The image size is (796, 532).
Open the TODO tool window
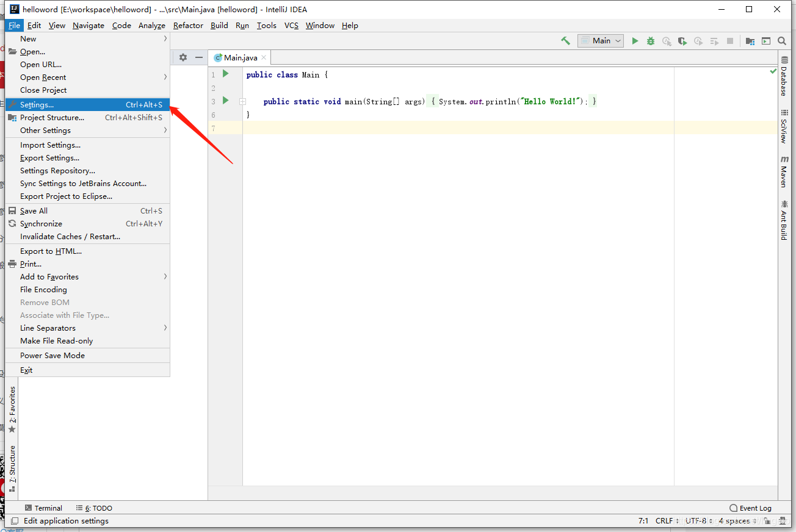pyautogui.click(x=94, y=508)
